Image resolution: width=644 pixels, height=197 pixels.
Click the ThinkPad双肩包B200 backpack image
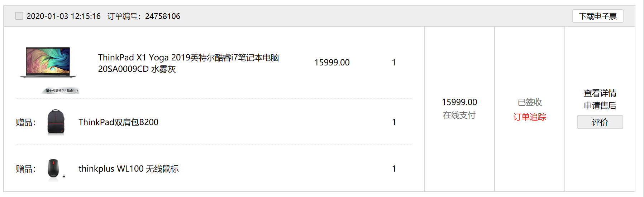56,122
